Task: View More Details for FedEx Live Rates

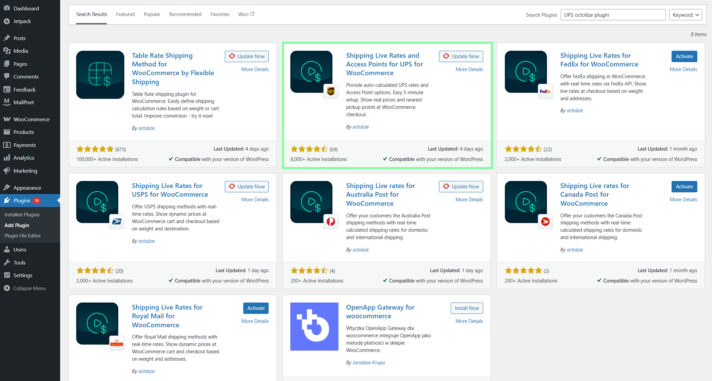Action: coord(683,69)
